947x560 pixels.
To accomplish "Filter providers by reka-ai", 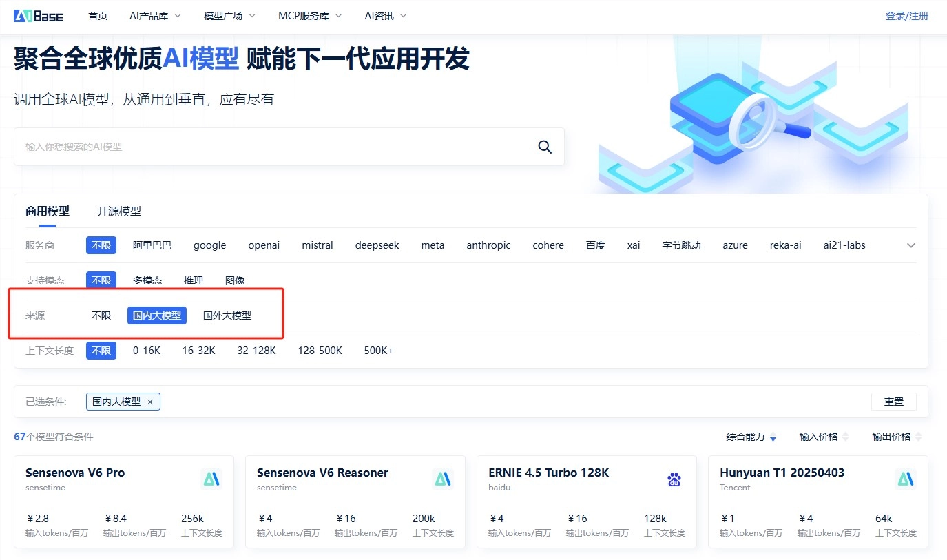I will (786, 245).
